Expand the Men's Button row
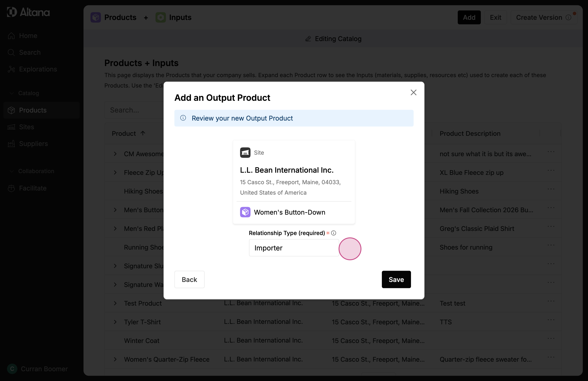The height and width of the screenshot is (381, 588). (x=115, y=210)
